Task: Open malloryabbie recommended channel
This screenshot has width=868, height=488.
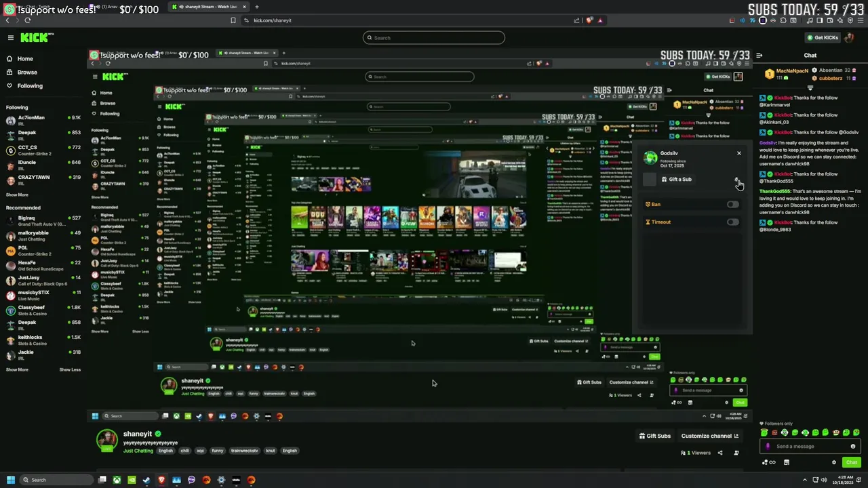Action: tap(42, 236)
